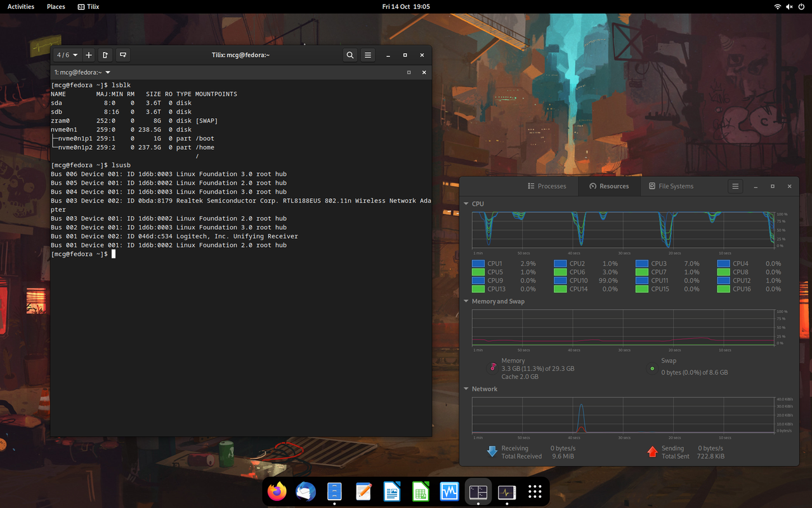The height and width of the screenshot is (508, 812).
Task: Click the Fri 14 Oct clock in top bar
Action: pyautogui.click(x=406, y=6)
